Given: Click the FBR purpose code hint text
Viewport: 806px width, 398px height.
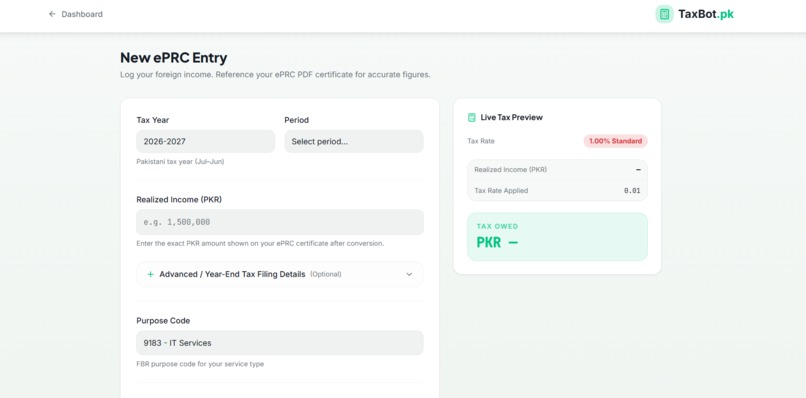Looking at the screenshot, I should pyautogui.click(x=200, y=364).
